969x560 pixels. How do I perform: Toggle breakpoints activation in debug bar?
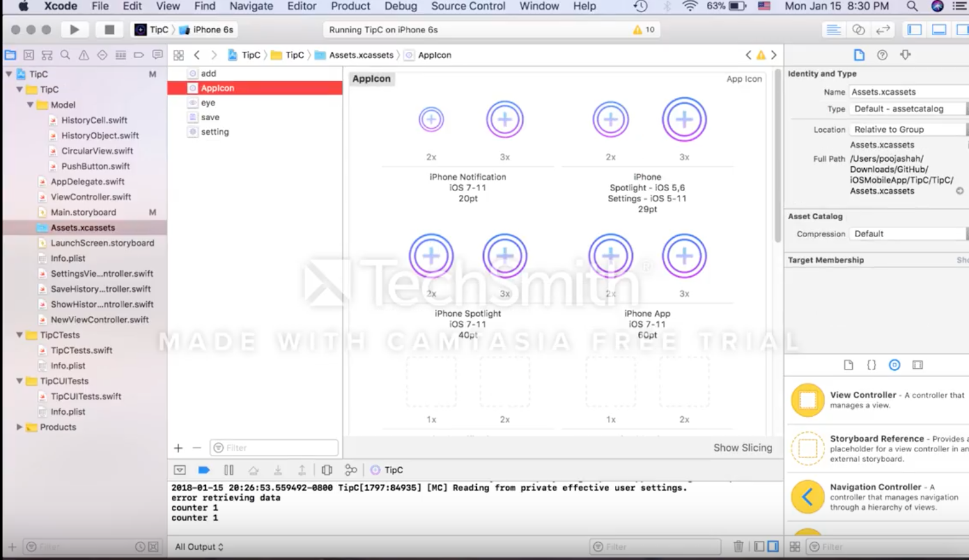coord(204,470)
